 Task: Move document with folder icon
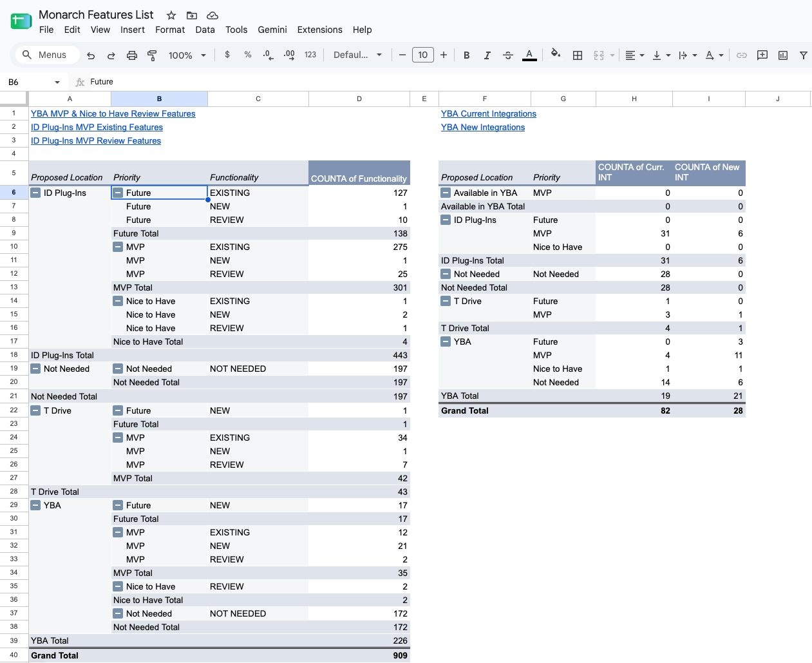tap(192, 15)
